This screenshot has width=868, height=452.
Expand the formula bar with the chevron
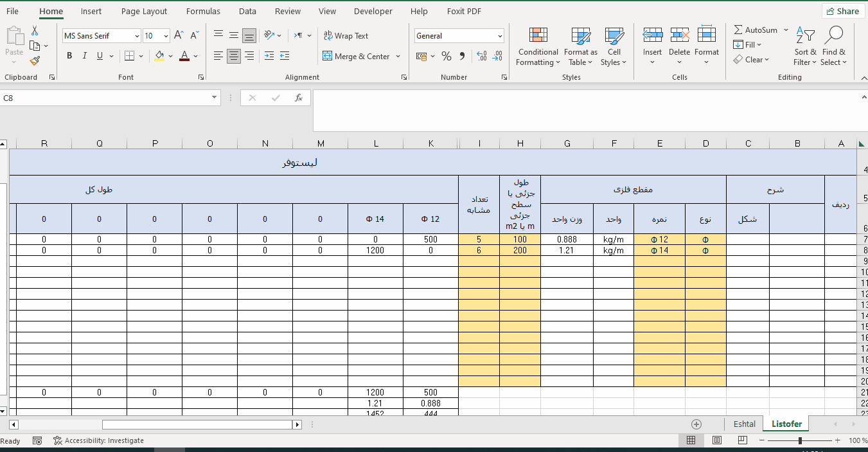[x=864, y=97]
